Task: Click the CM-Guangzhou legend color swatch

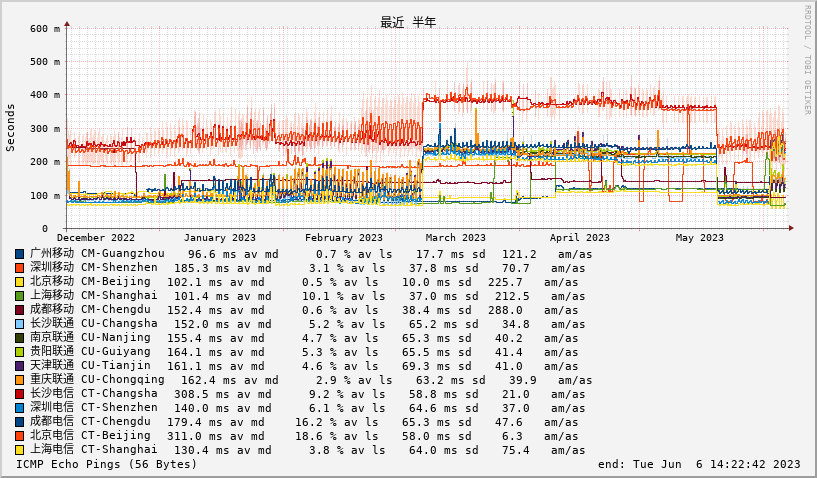Action: pyautogui.click(x=20, y=254)
